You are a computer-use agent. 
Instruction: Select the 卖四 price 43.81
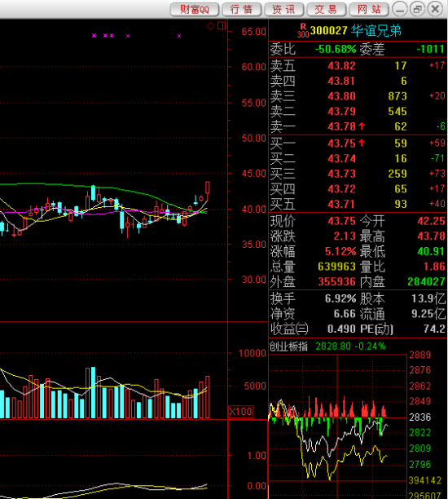point(341,82)
